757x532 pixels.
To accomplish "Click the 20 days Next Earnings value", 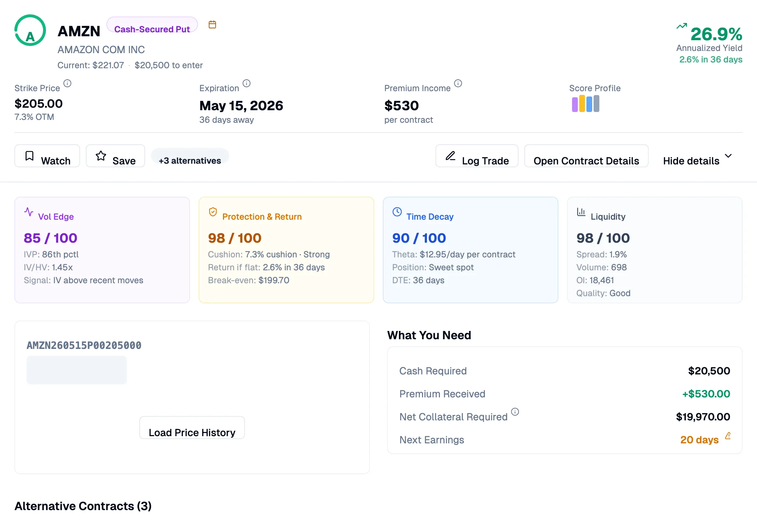I will (699, 440).
